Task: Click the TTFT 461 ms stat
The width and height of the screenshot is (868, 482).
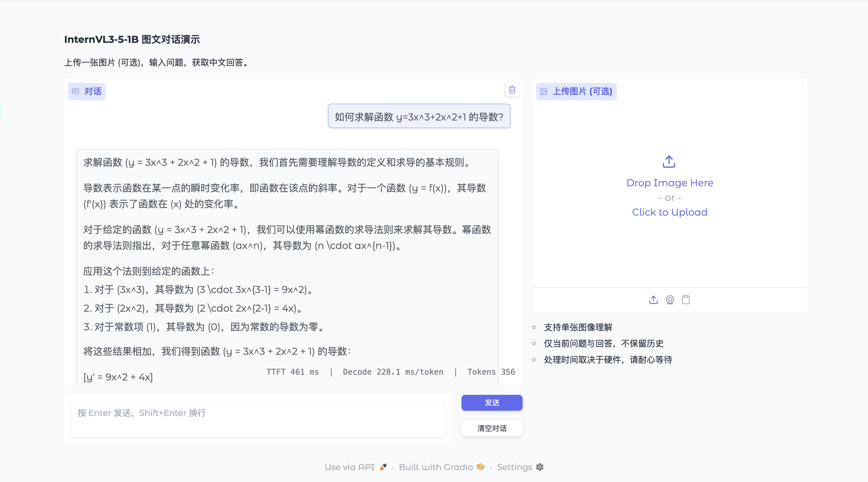Action: click(292, 372)
